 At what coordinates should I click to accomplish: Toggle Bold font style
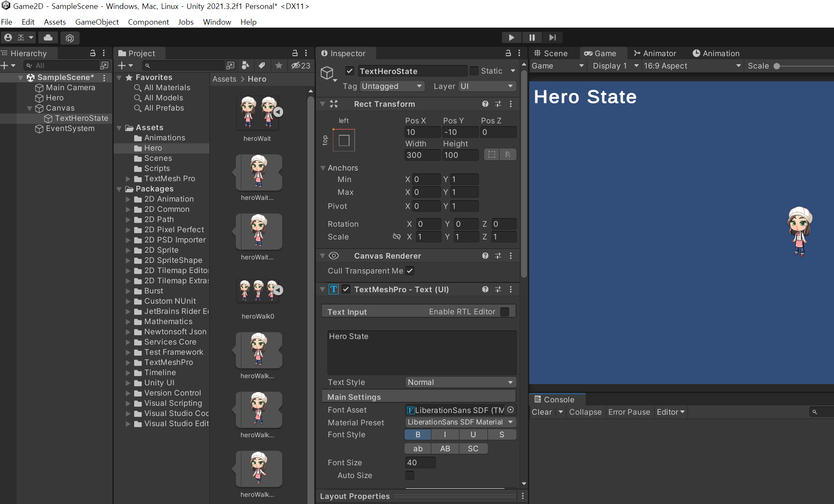tap(418, 435)
